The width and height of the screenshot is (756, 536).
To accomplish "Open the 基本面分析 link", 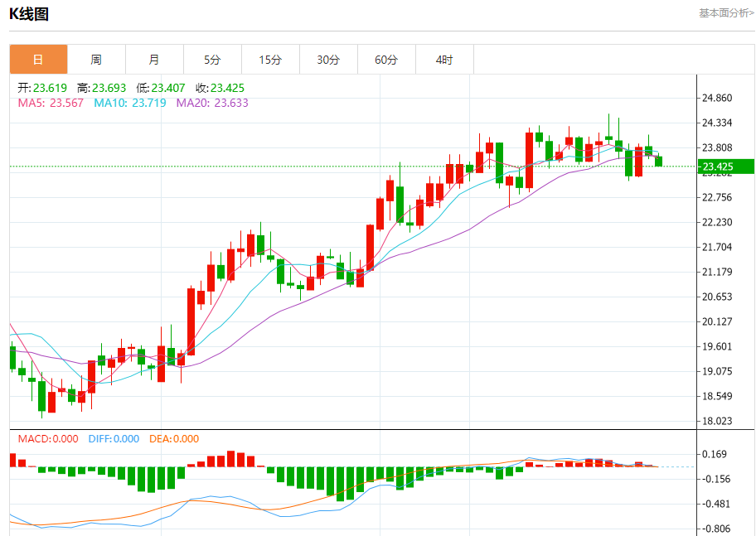I will tap(727, 13).
